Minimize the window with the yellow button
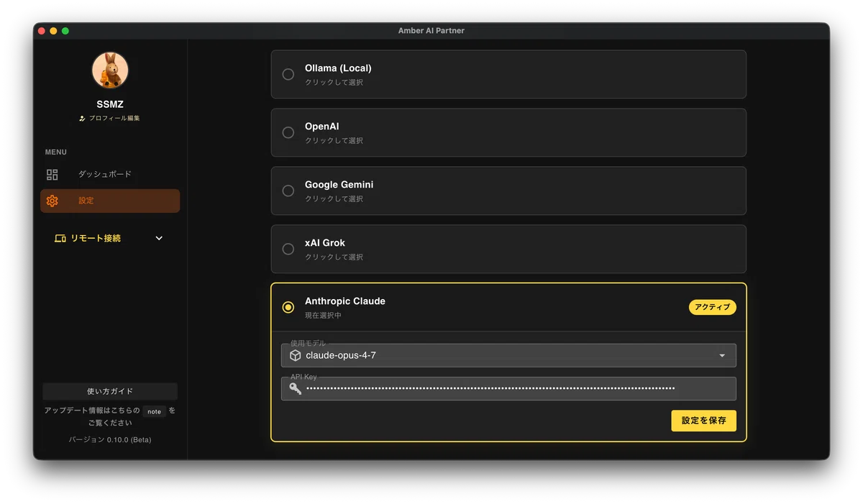This screenshot has height=504, width=863. pos(53,31)
